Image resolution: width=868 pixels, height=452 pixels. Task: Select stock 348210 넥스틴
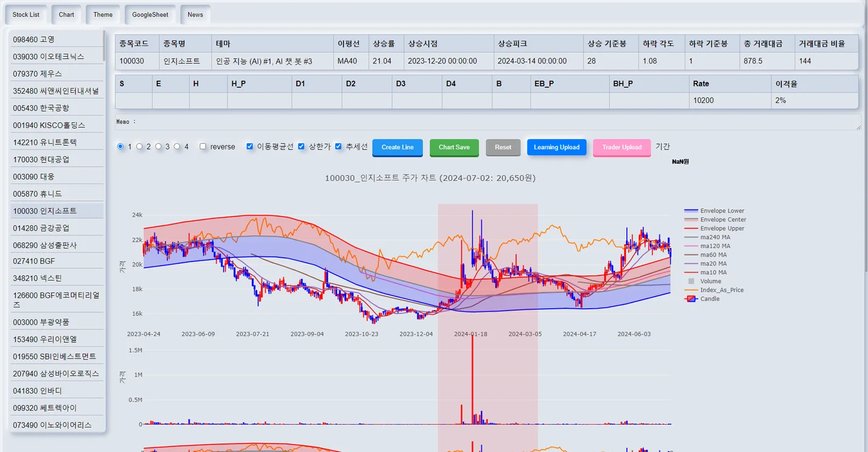pos(56,278)
